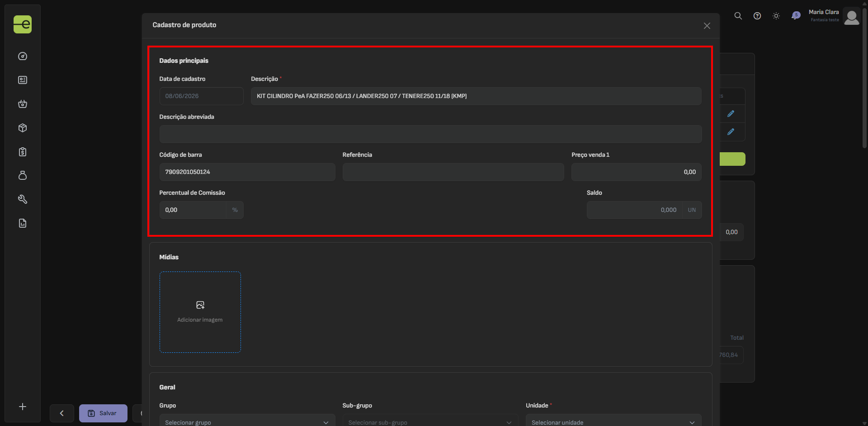Screen dimensions: 868x426
Task: Open the notifications chat icon with badge
Action: tap(796, 16)
